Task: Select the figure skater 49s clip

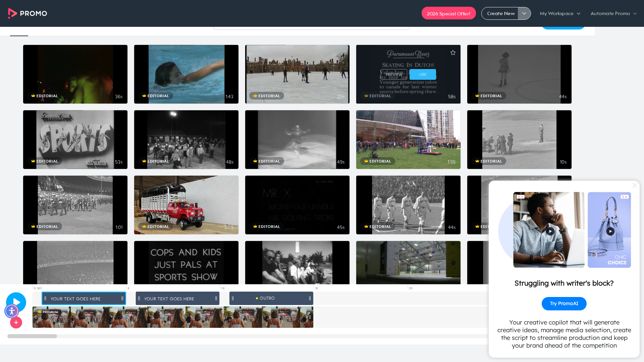Action: coord(297,139)
